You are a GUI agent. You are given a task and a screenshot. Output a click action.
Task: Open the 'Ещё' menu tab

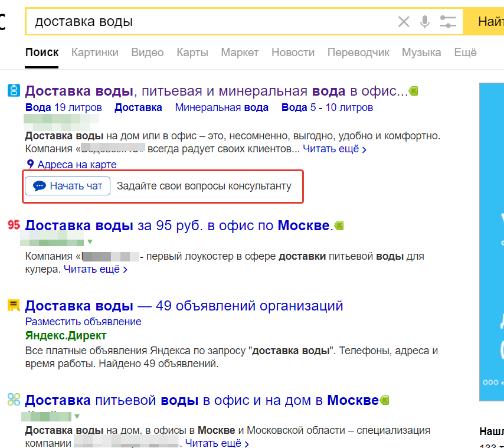point(465,53)
